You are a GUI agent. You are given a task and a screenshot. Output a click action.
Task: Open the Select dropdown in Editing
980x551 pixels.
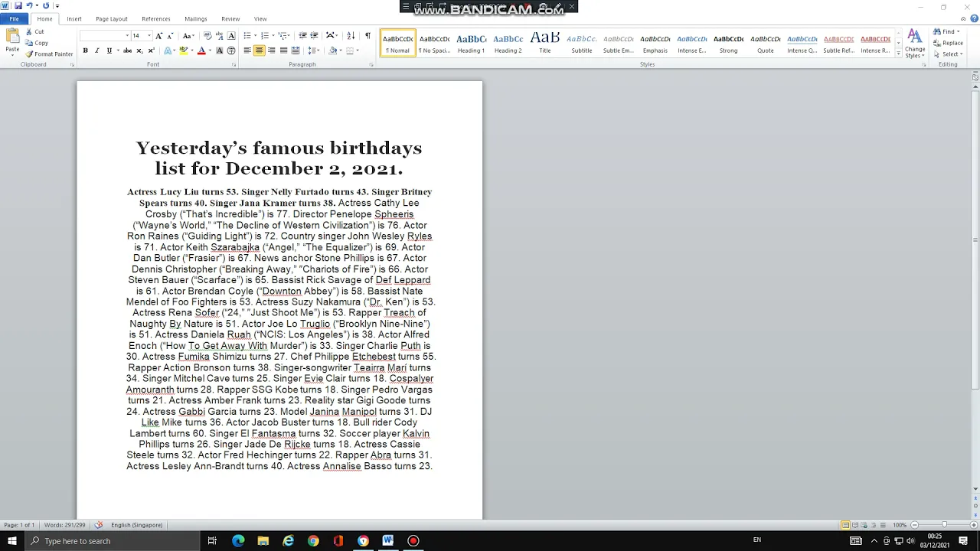click(x=948, y=54)
